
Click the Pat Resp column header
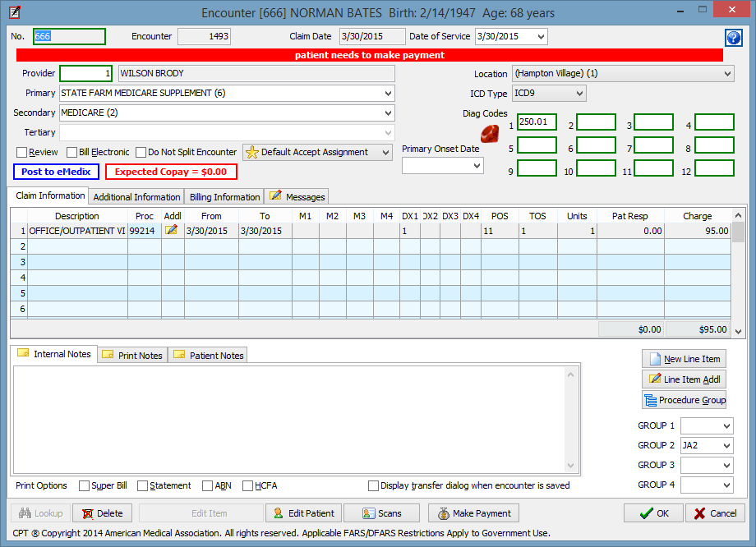pos(630,216)
